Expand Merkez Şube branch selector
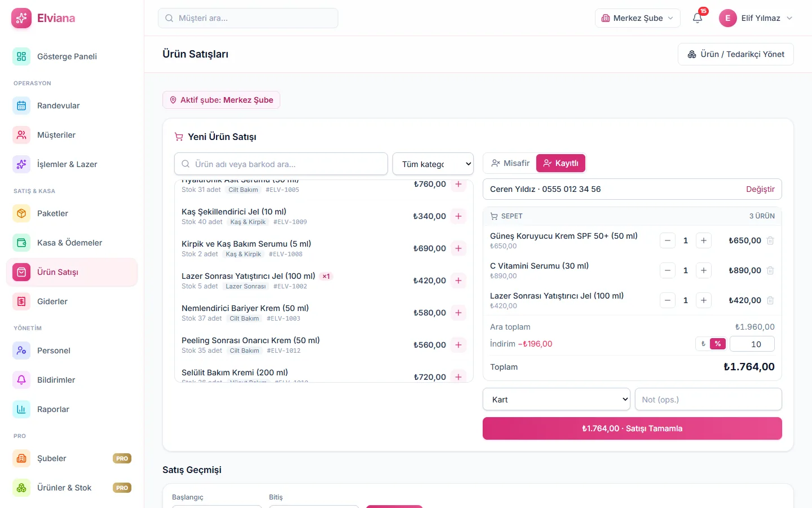The height and width of the screenshot is (508, 812). click(638, 18)
